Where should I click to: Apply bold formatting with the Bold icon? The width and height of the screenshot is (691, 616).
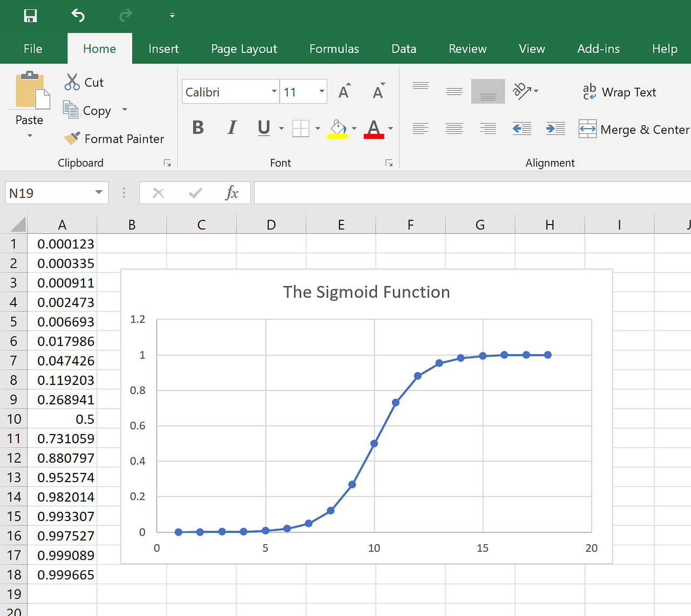pos(198,128)
